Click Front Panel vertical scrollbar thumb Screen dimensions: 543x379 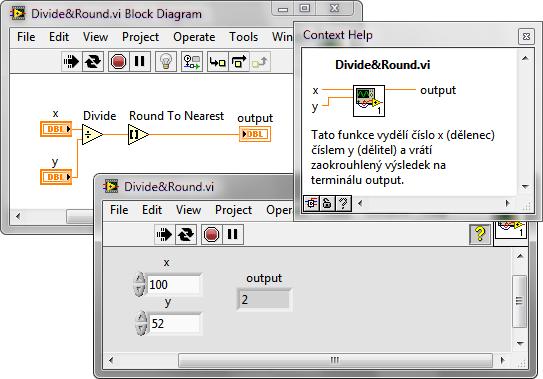pos(519,301)
